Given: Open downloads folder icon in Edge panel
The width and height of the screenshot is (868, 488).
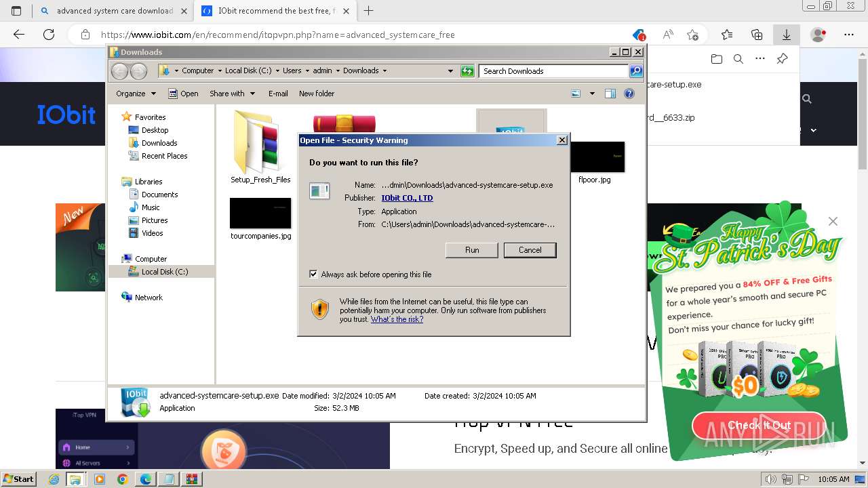Looking at the screenshot, I should (717, 59).
